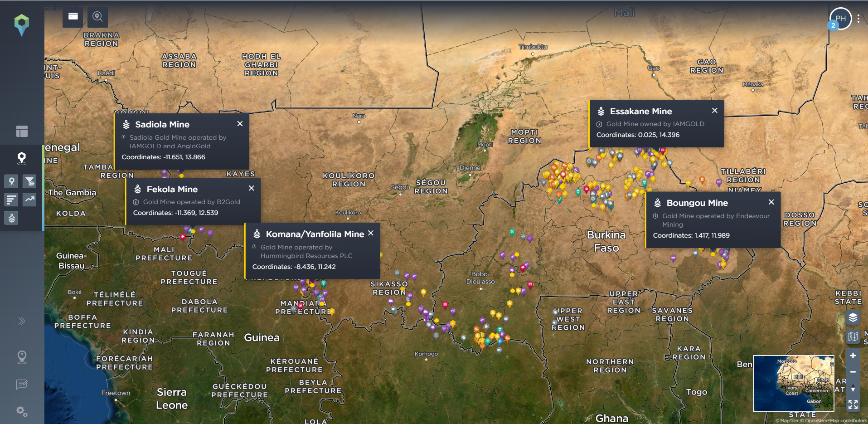This screenshot has width=868, height=424.
Task: Open the bar chart ranking tool
Action: (x=12, y=200)
